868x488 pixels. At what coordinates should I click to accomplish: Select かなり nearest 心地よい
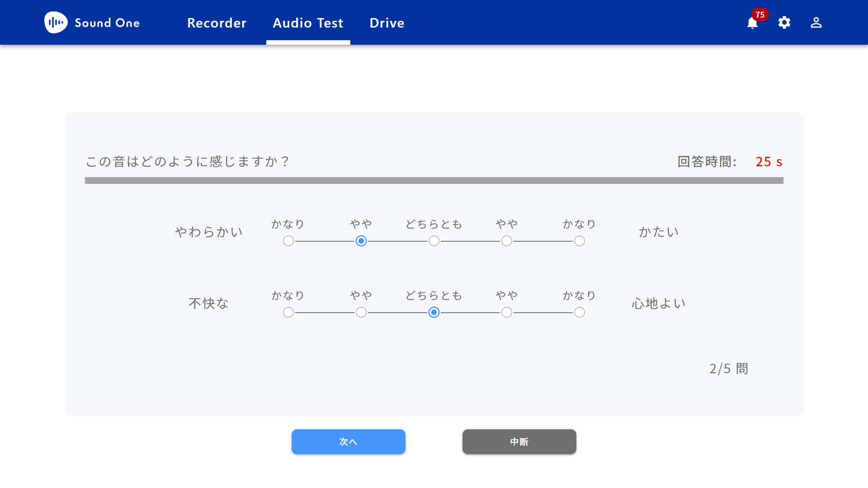pos(580,312)
